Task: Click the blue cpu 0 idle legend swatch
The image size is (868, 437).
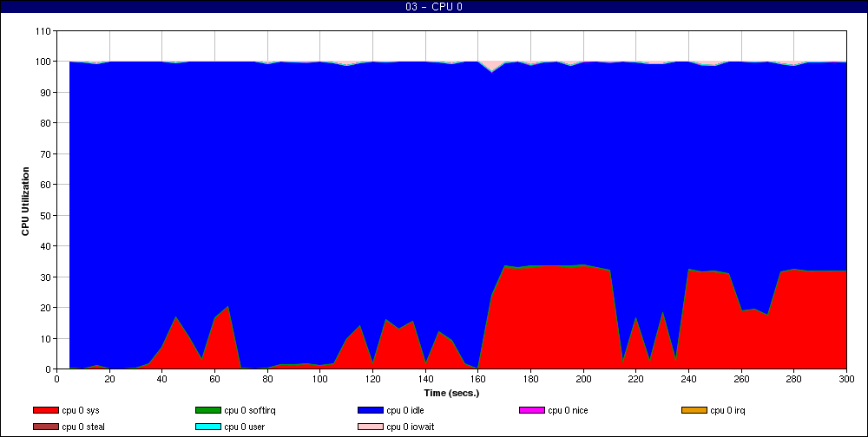Action: [371, 410]
